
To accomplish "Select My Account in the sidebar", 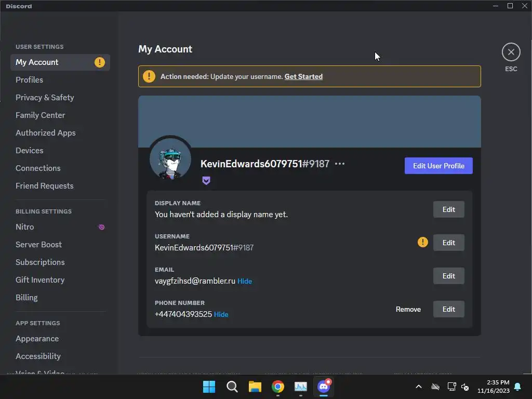I will (60, 62).
